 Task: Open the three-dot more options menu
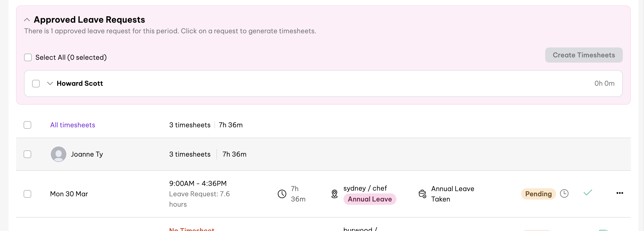coord(619,193)
